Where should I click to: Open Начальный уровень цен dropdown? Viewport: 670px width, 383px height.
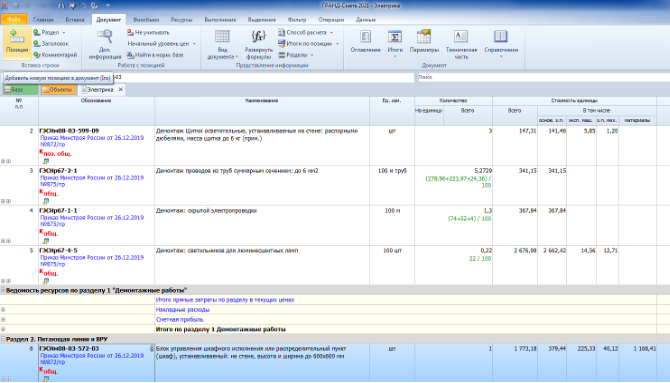click(162, 44)
